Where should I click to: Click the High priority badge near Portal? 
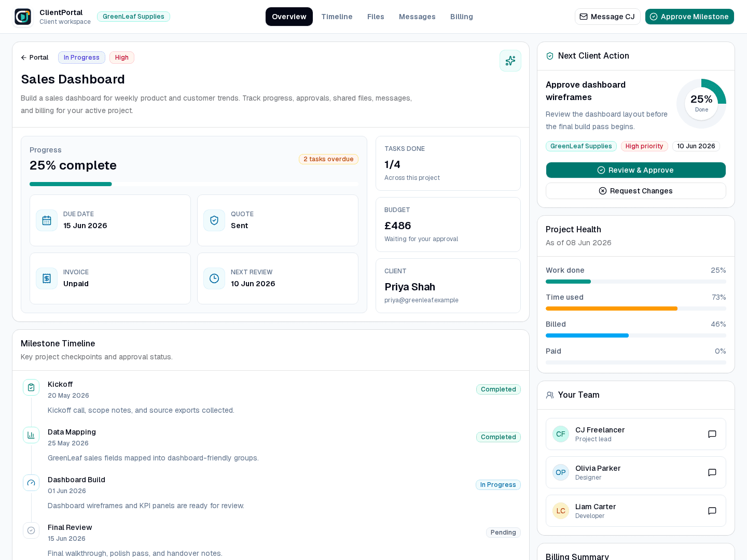122,58
